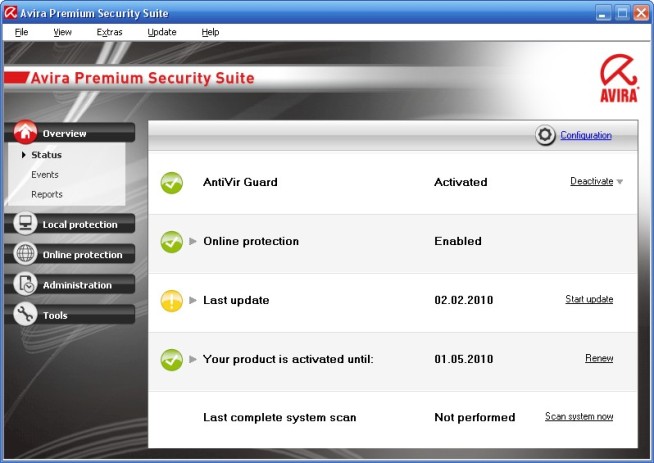The height and width of the screenshot is (463, 654).
Task: Click the Administration calendar icon
Action: 26,285
